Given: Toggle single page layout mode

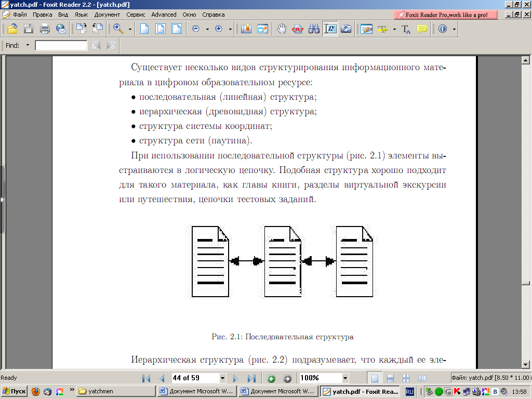Looking at the screenshot, I should click(375, 378).
